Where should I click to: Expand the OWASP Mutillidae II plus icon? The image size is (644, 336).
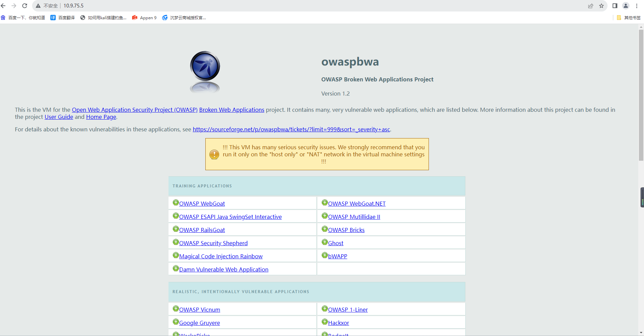pyautogui.click(x=325, y=216)
